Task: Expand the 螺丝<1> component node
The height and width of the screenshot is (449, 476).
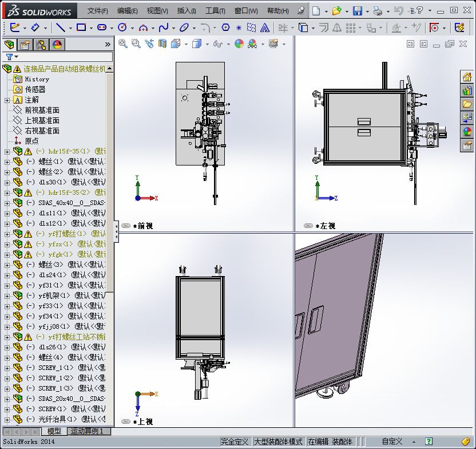Action: pos(7,162)
